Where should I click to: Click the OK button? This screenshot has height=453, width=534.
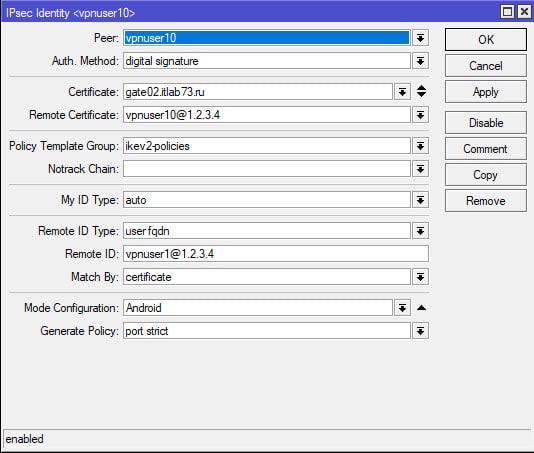click(486, 40)
